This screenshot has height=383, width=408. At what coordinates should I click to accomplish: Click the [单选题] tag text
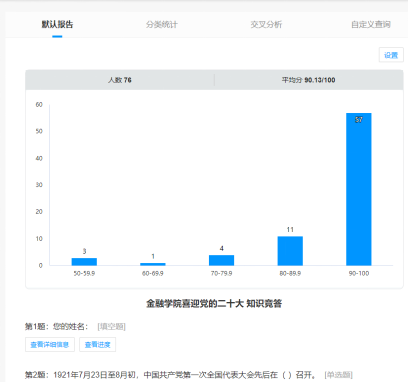pyautogui.click(x=338, y=375)
